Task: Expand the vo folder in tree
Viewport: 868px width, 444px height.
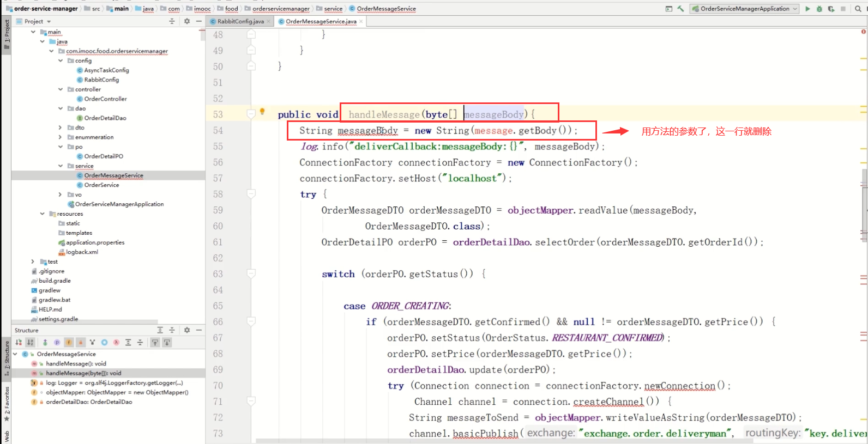Action: (61, 194)
